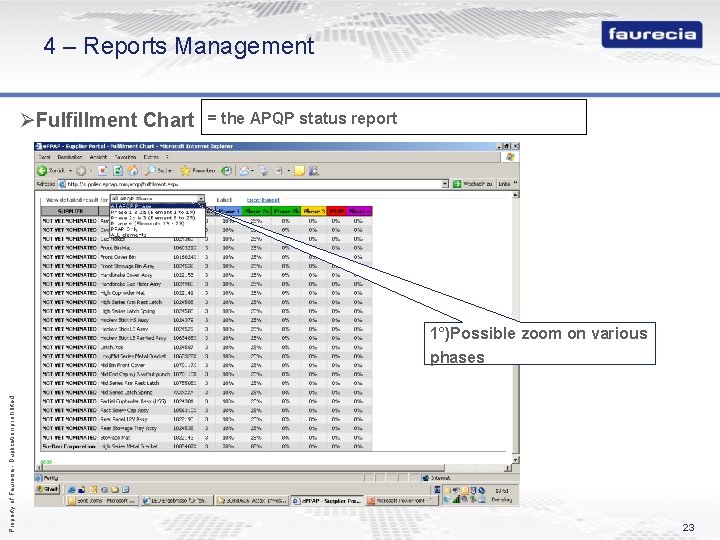Screen dimensions: 720x540
Task: Click the Mail envelope toolbar icon
Action: 245,171
